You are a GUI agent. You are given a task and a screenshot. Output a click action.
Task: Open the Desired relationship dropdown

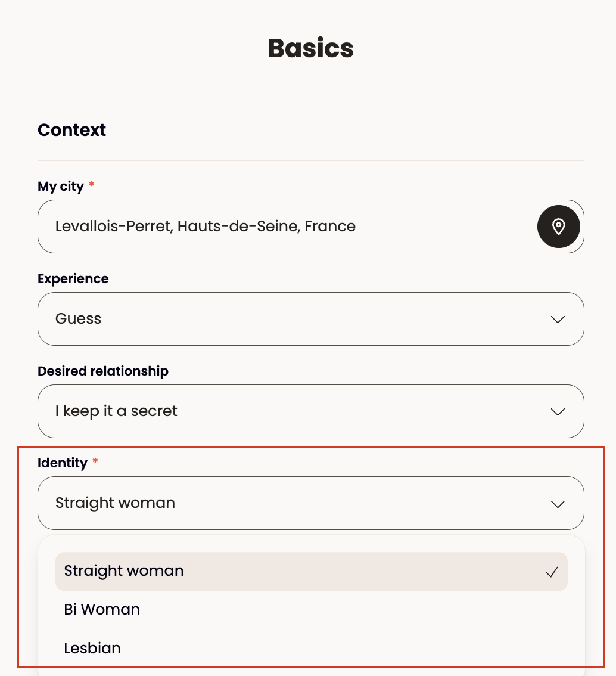[x=310, y=411]
